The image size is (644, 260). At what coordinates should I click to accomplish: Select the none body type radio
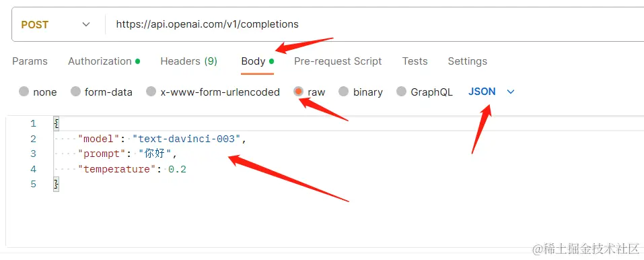[24, 92]
